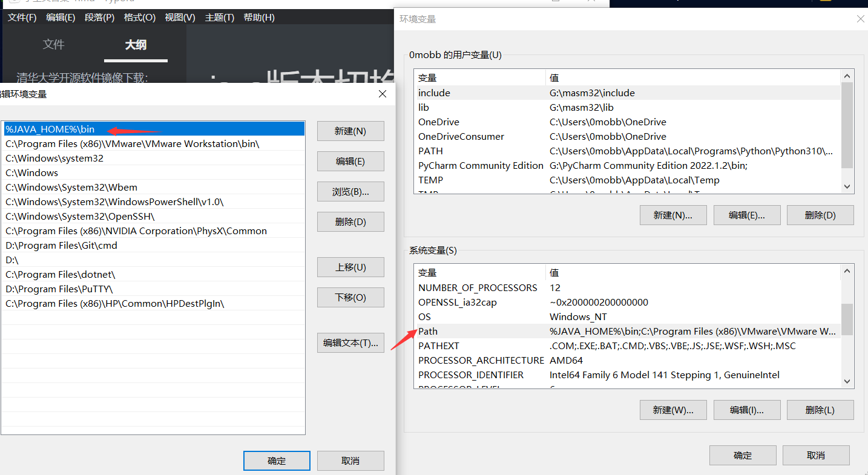Click the 编辑文本(T)... button
Viewport: 868px width, 475px height.
pyautogui.click(x=350, y=343)
